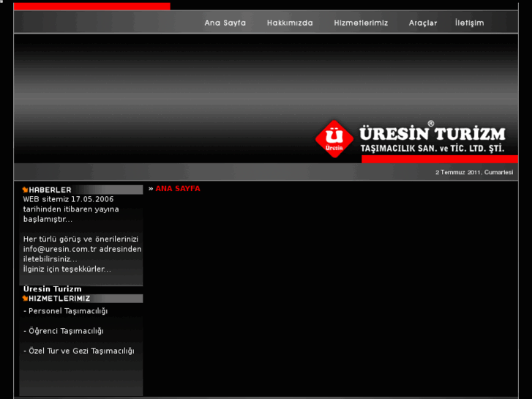Click the TAŞIMACILIK SAN. ve TİC. LTD. ŞTİ. subtitle
Screen dimensions: 532x399
point(432,149)
